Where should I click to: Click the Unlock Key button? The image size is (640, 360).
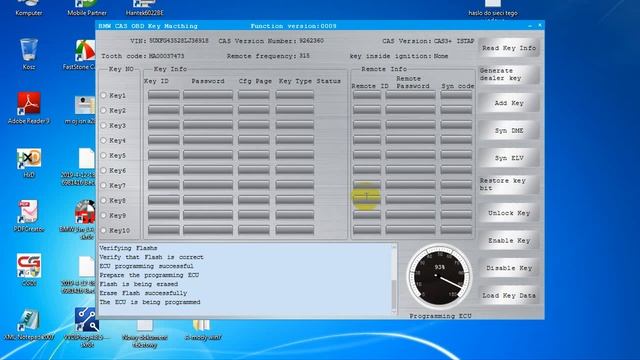point(509,213)
